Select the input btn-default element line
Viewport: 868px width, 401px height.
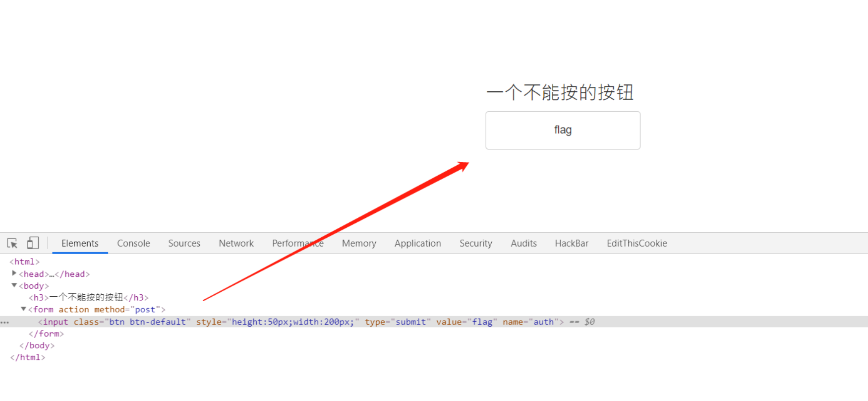(x=434, y=322)
